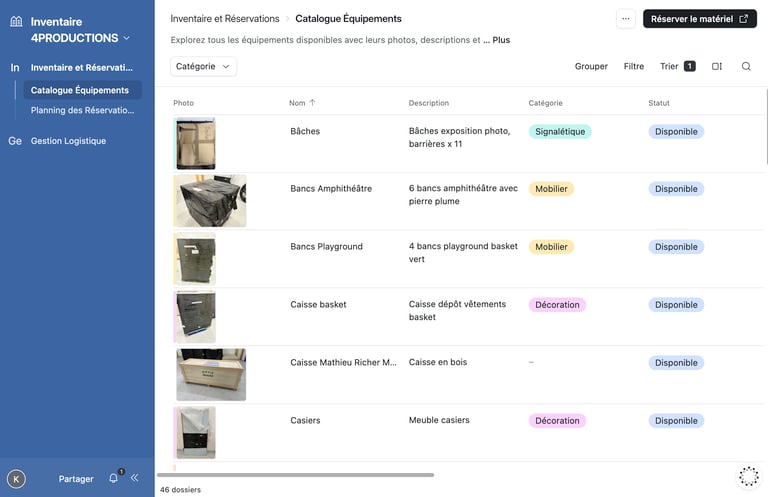Click the Statut column header
The height and width of the screenshot is (497, 768).
tap(658, 103)
